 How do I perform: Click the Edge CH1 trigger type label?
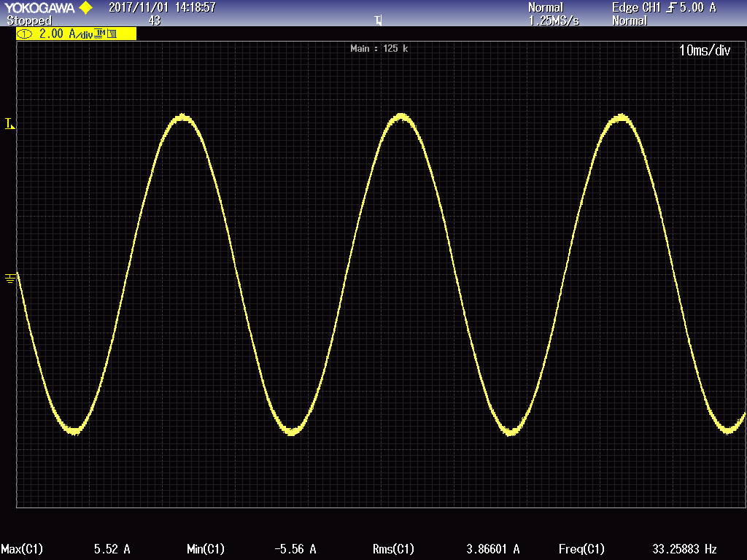[x=636, y=7]
